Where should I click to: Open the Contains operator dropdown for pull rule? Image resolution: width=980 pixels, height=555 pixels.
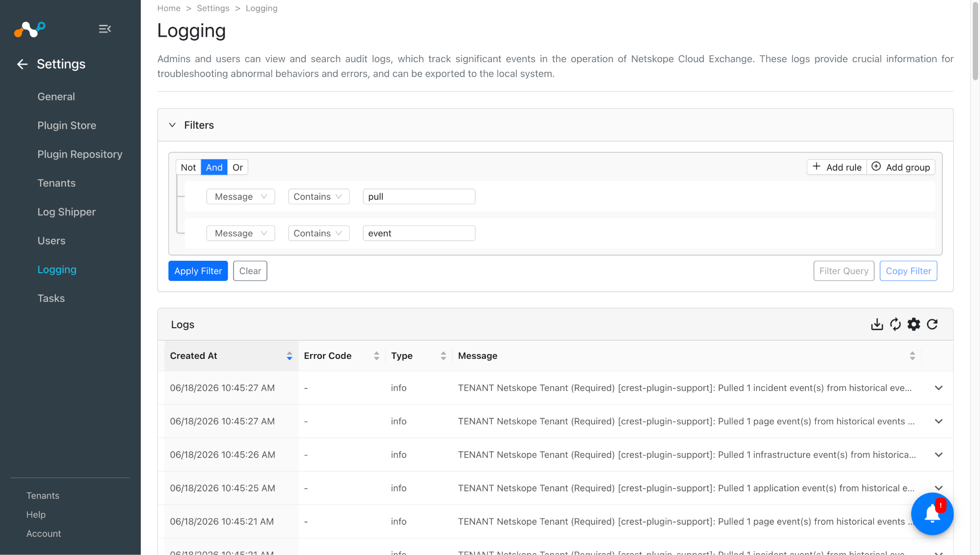(x=319, y=197)
